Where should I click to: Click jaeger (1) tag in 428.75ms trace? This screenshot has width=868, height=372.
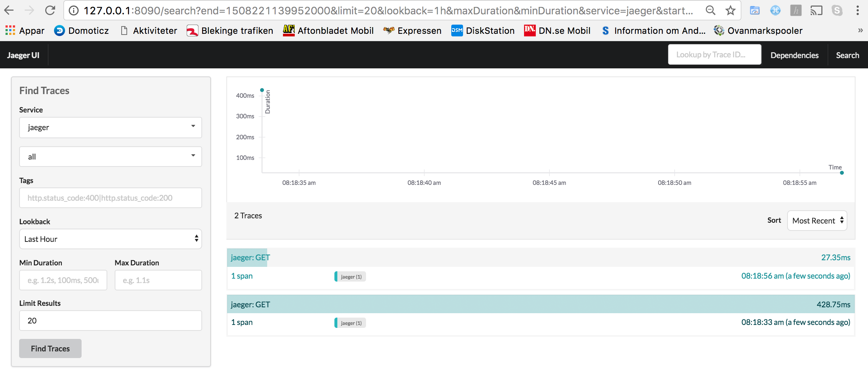point(350,323)
